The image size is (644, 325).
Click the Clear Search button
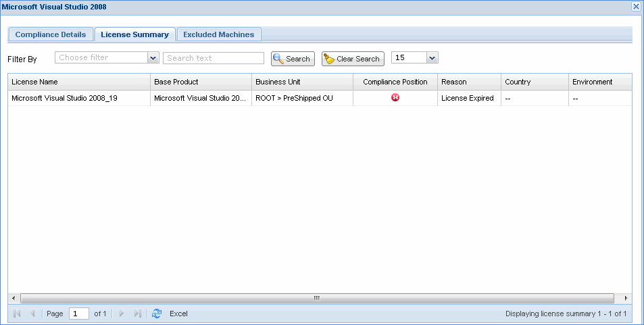[353, 59]
